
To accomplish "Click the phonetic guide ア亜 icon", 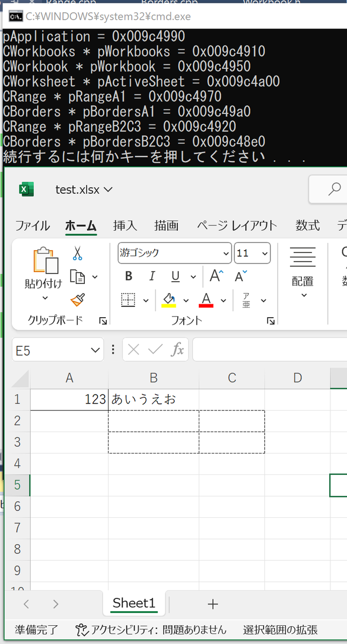I will pyautogui.click(x=247, y=300).
